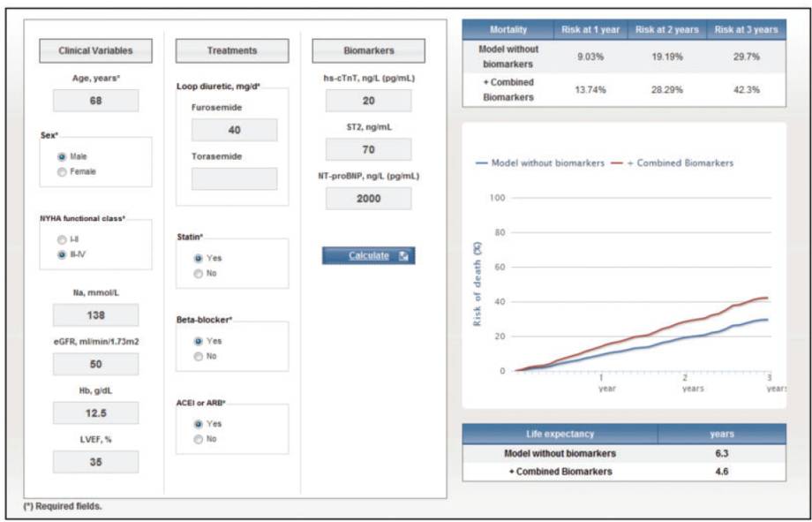Click the NT-proBNP input field
The image size is (812, 522).
(368, 198)
